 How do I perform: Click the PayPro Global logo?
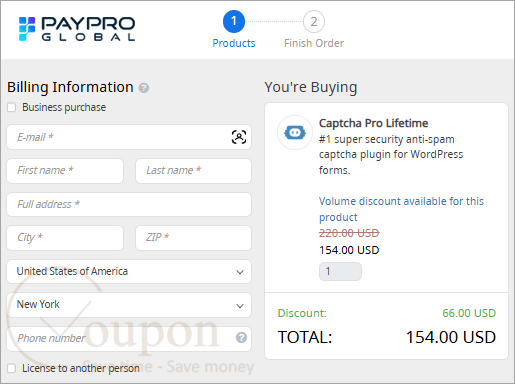[77, 29]
